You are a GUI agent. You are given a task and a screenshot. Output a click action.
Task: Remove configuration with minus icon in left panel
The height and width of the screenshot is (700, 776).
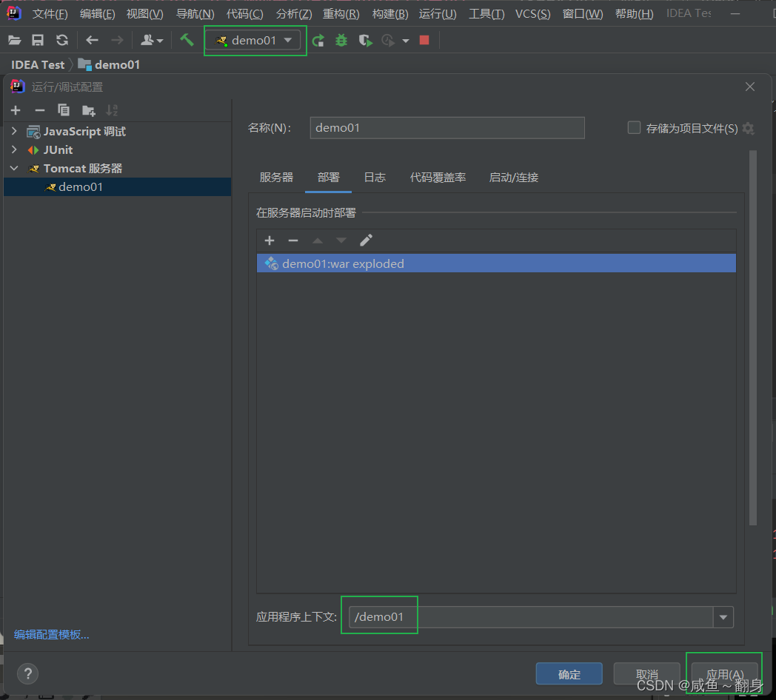coord(40,110)
